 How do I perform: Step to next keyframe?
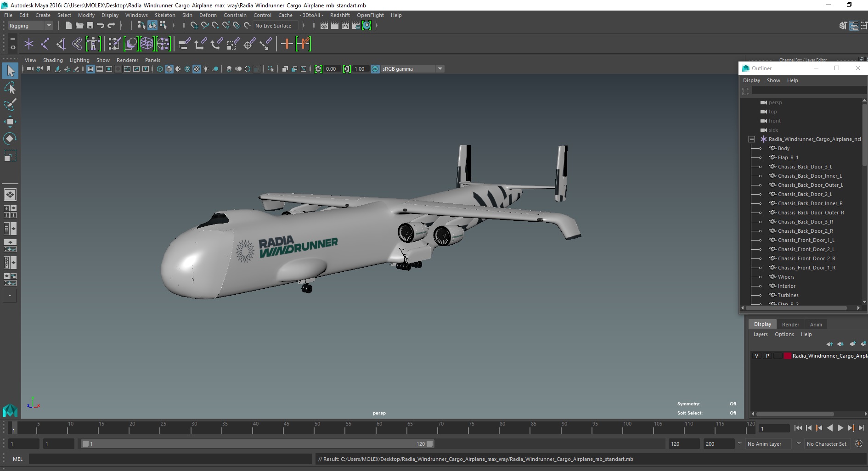coord(851,428)
